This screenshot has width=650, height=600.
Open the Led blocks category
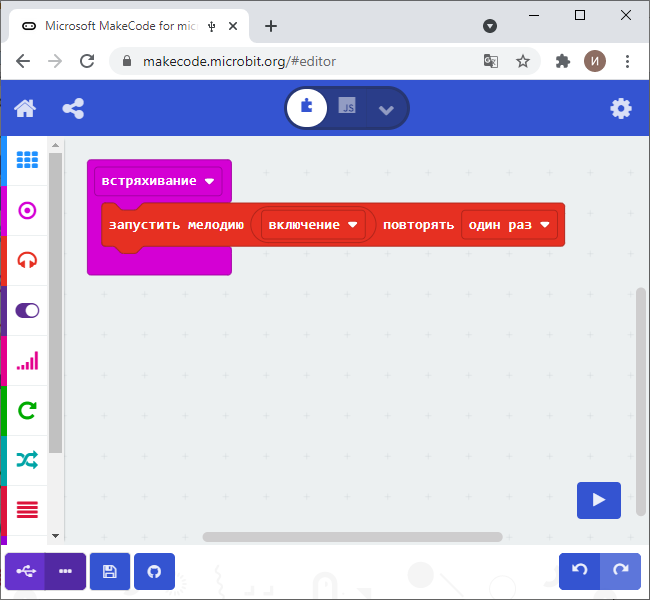27,311
